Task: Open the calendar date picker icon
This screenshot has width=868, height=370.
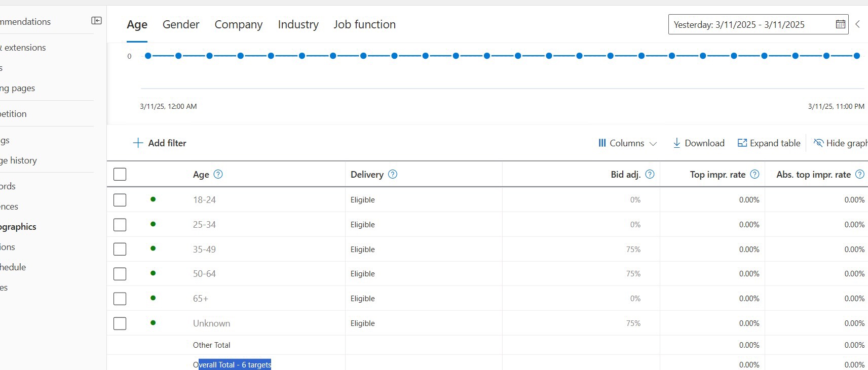Action: [x=840, y=24]
